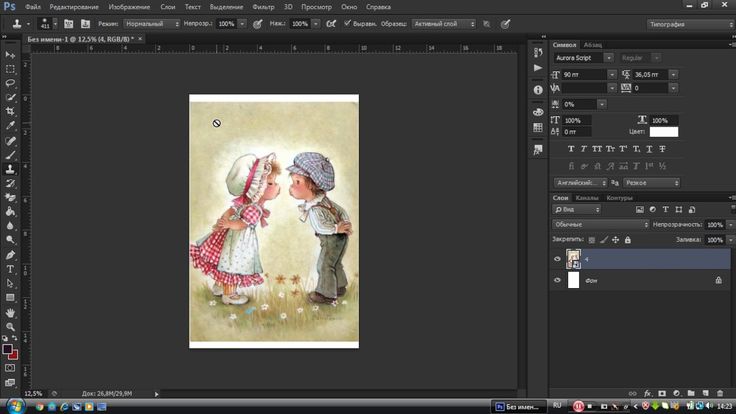Switch to the Абзац tab
Image resolution: width=736 pixels, height=414 pixels.
(592, 45)
